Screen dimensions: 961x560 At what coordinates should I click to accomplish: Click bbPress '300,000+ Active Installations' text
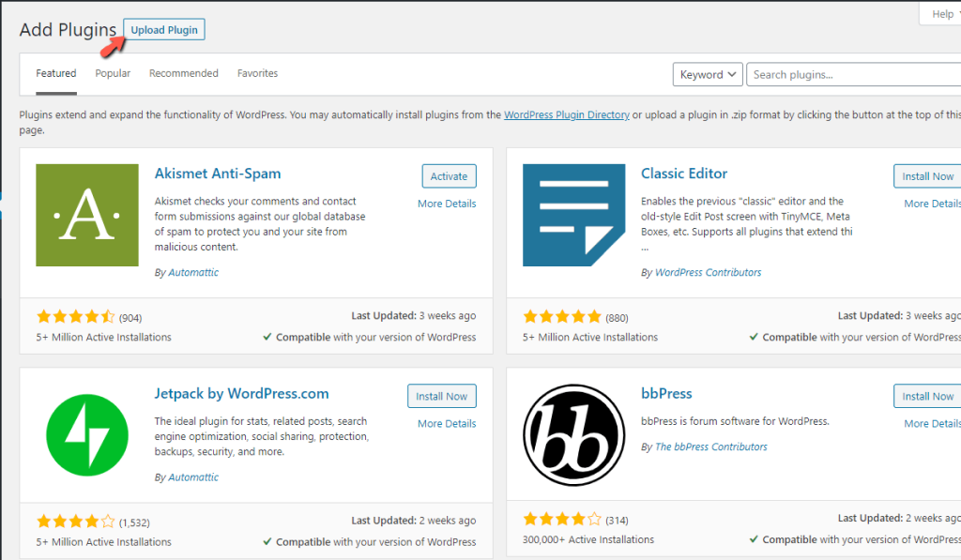(587, 539)
